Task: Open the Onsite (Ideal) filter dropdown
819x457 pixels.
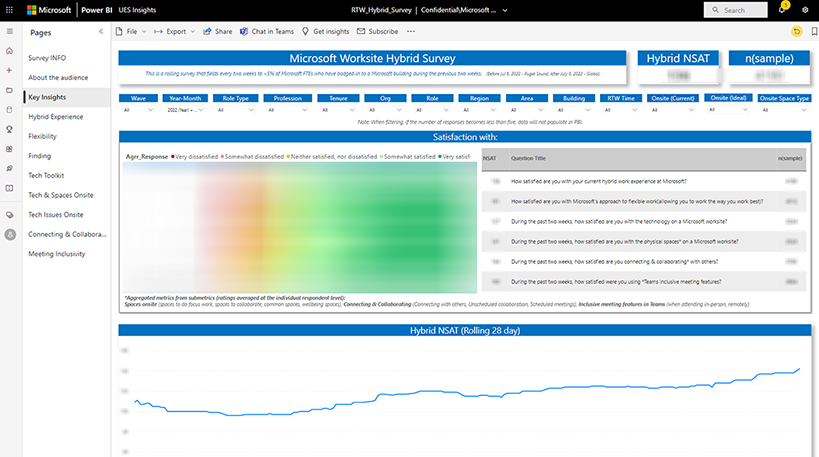Action: (728, 110)
